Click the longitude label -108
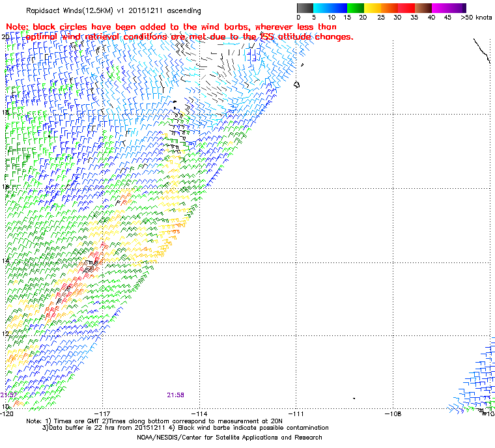The image size is (495, 448). (393, 413)
